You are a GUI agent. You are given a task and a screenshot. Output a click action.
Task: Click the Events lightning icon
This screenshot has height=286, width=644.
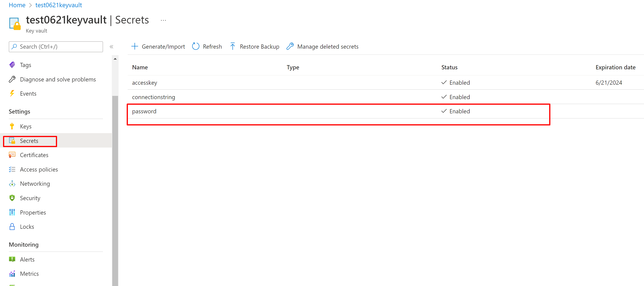click(12, 94)
